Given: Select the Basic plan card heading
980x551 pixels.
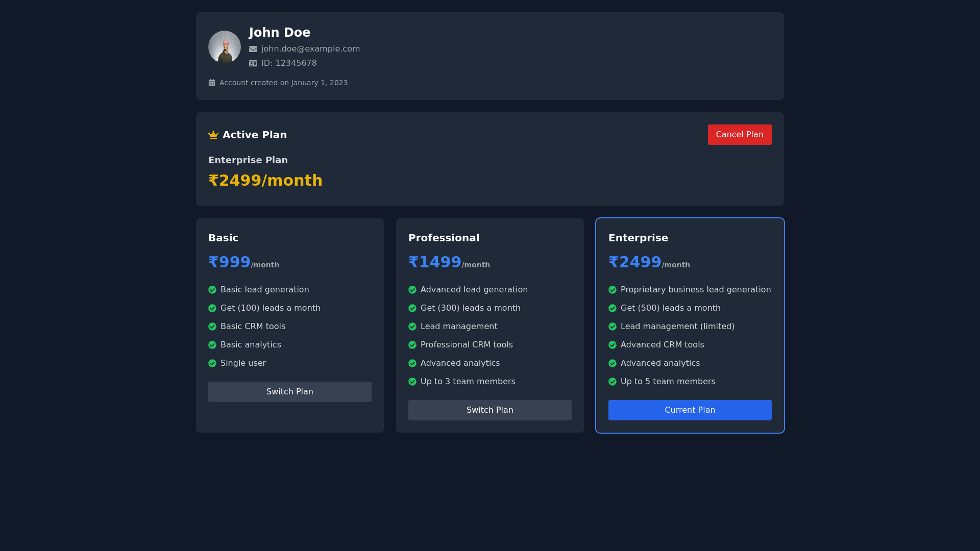Looking at the screenshot, I should pyautogui.click(x=223, y=238).
